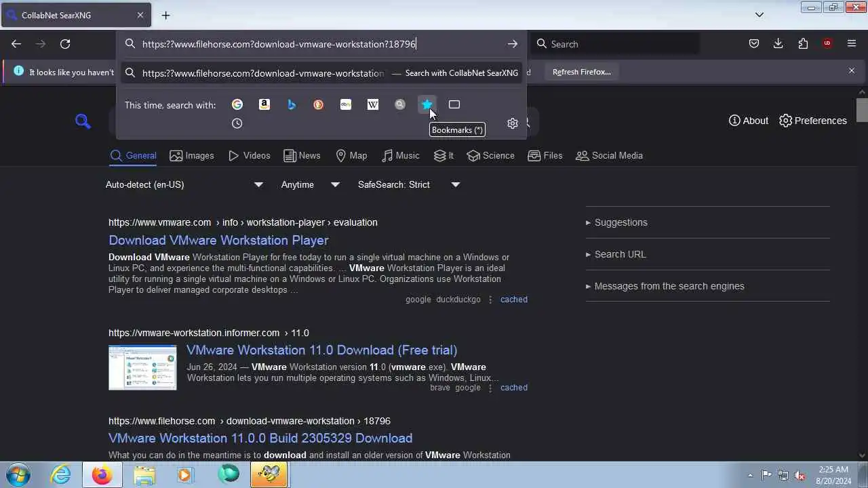Viewport: 868px width, 488px height.
Task: Open SearXNG Preferences
Action: [x=813, y=121]
